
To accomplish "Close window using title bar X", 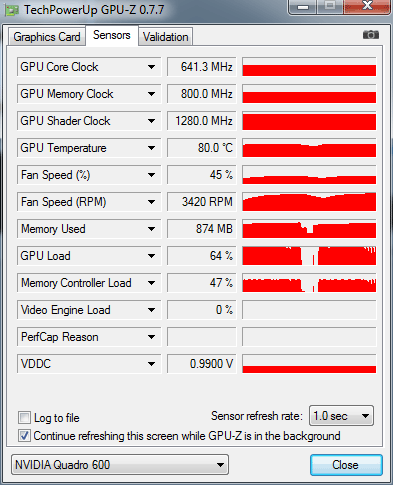I will pyautogui.click(x=367, y=7).
